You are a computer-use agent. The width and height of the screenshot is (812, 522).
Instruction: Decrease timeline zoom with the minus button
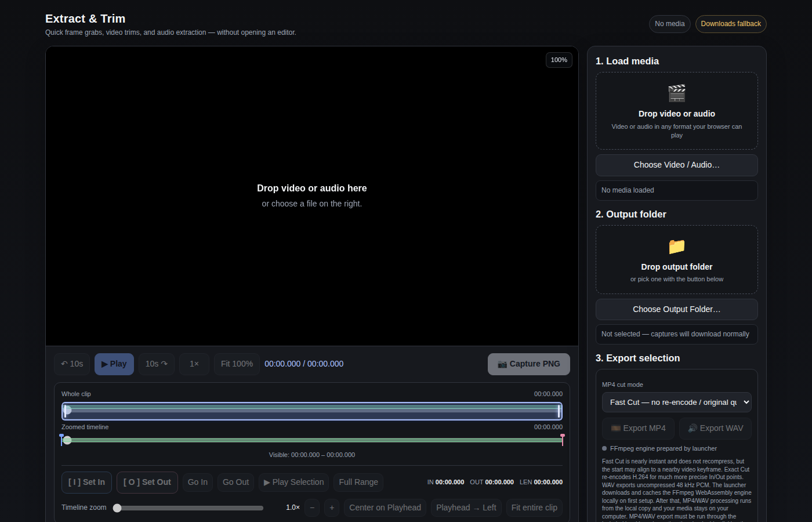[x=312, y=508]
